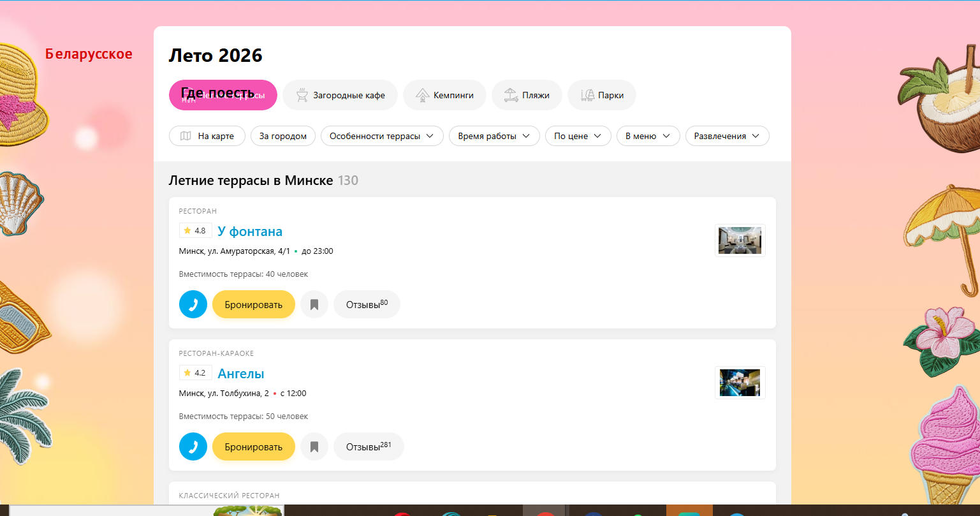Viewport: 980px width, 516px height.
Task: Bookmark the У фонтана restaurant
Action: 314,304
